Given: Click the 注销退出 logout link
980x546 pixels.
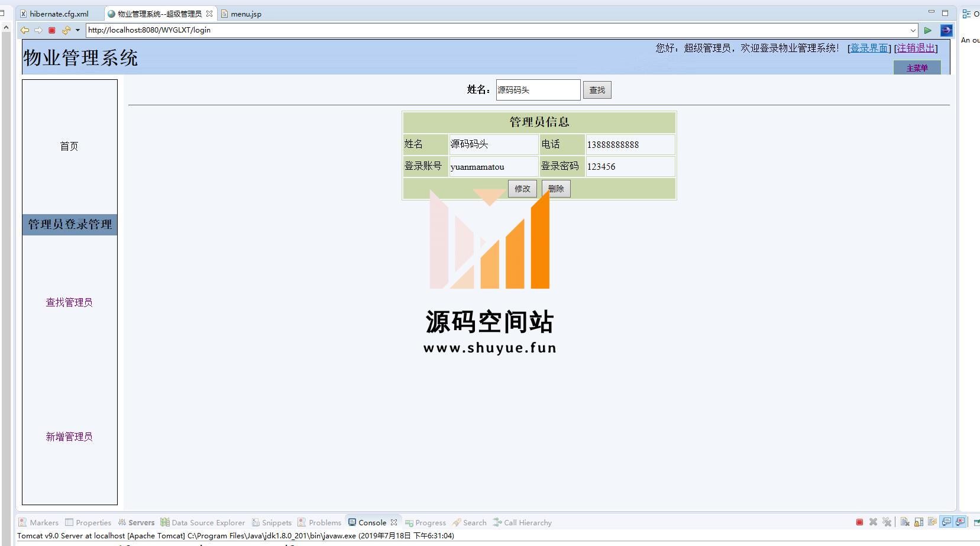Looking at the screenshot, I should (x=916, y=48).
